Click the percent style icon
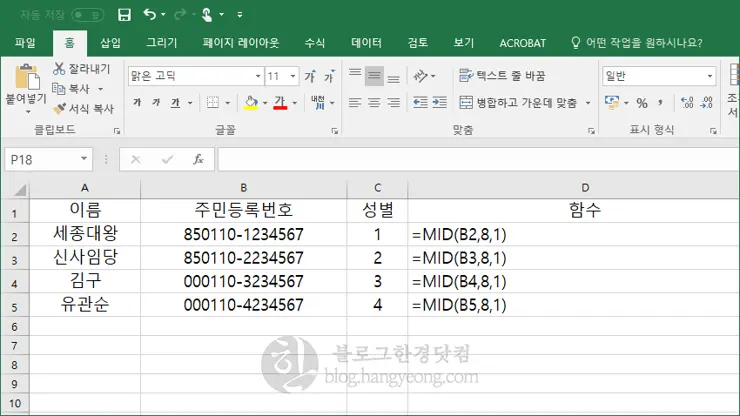Viewport: 740px width, 416px height. [x=642, y=102]
